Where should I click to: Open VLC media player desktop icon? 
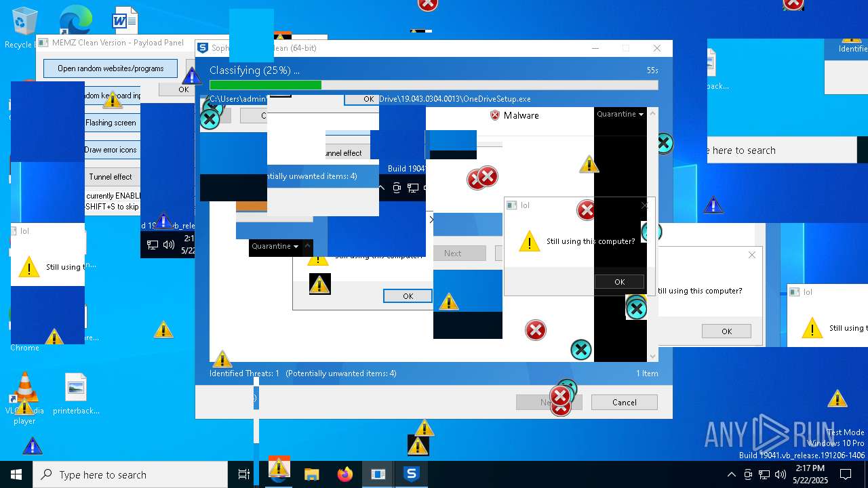click(24, 387)
